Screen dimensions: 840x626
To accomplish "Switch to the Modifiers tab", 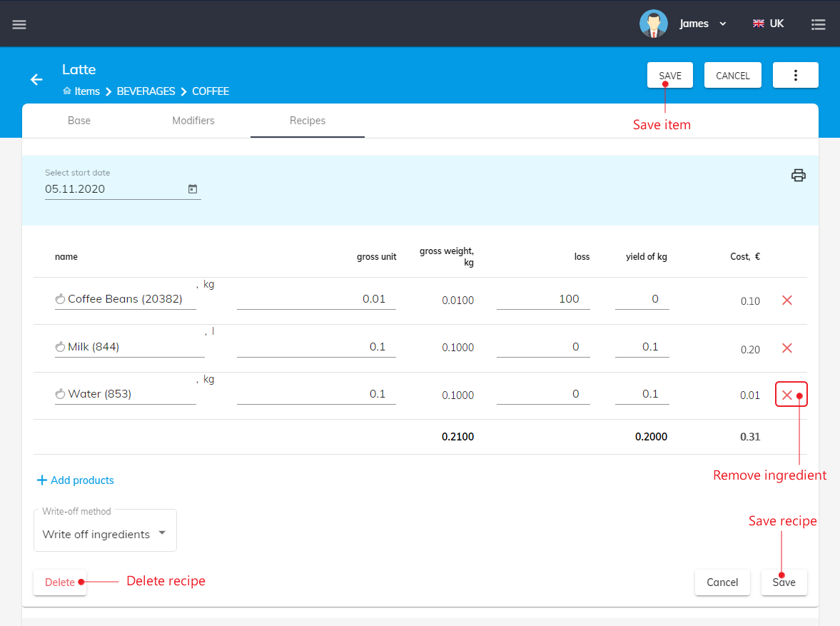I will click(x=193, y=121).
